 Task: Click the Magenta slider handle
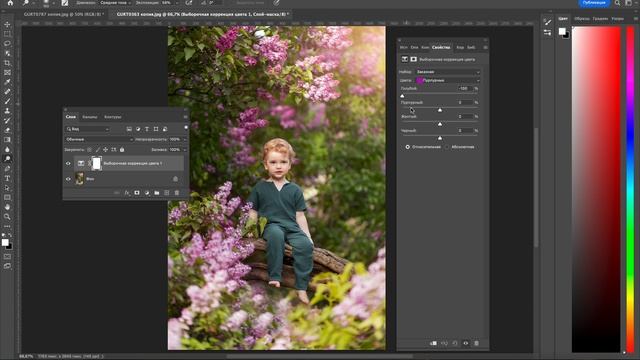pyautogui.click(x=440, y=110)
